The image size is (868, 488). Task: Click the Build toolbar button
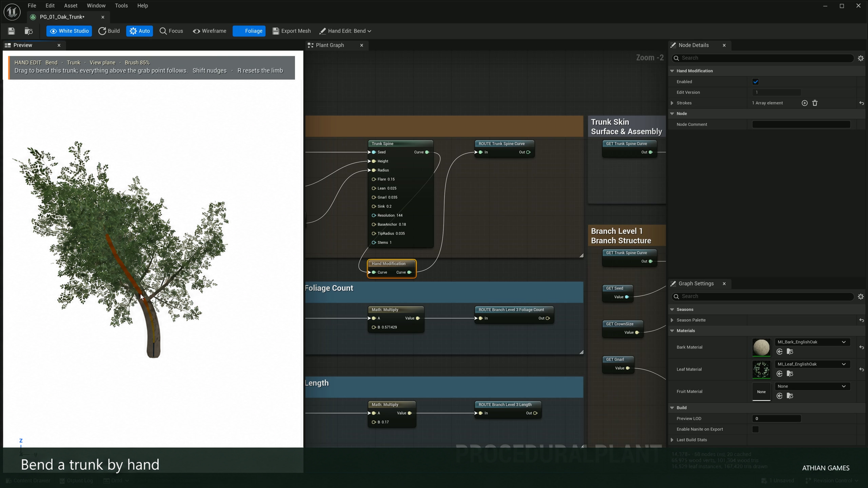109,31
